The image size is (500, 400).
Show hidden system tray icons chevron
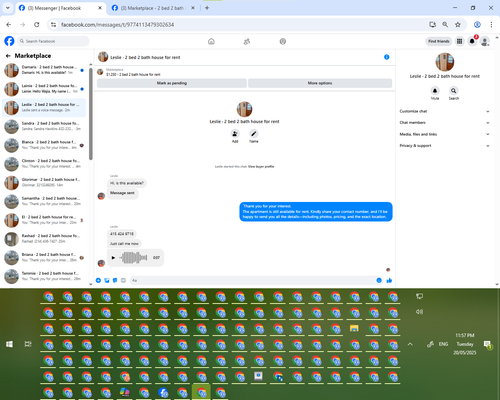(410, 344)
